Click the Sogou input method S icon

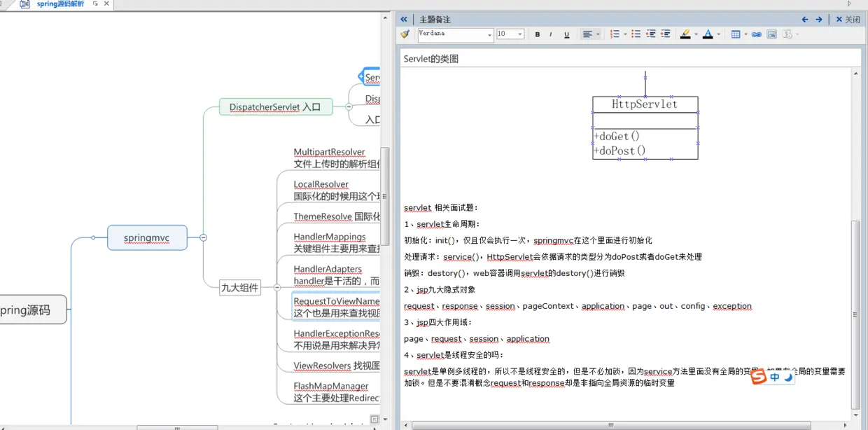point(759,377)
